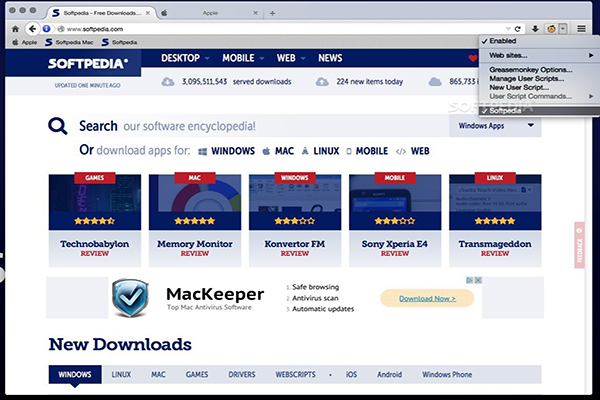Close the Softpedia browser tab
The height and width of the screenshot is (400, 600).
[148, 13]
